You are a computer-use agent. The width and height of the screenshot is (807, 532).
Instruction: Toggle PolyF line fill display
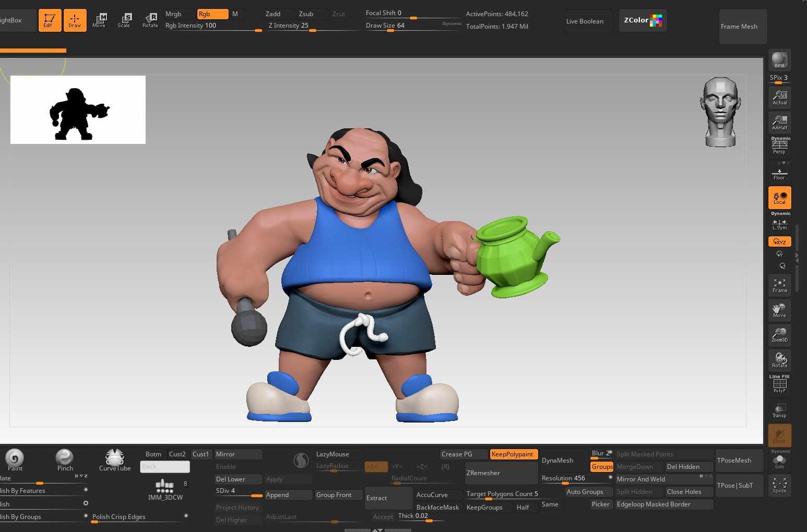(779, 385)
